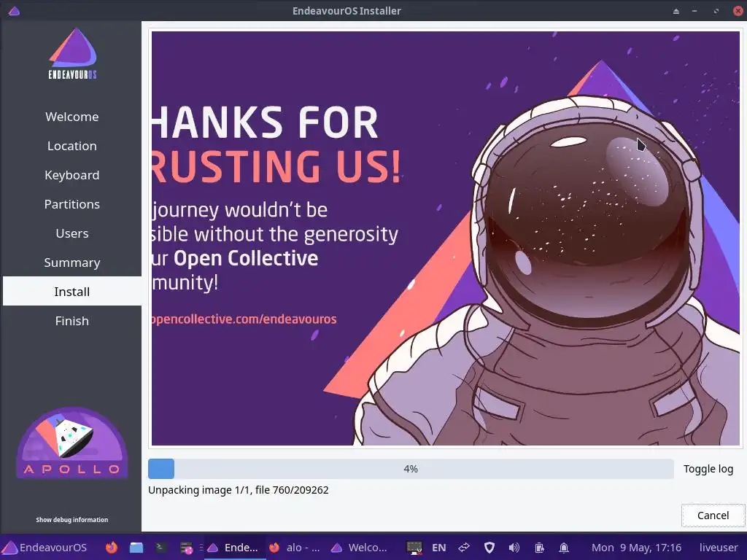
Task: Click the launcher icon right of the terminal
Action: pyautogui.click(x=186, y=548)
